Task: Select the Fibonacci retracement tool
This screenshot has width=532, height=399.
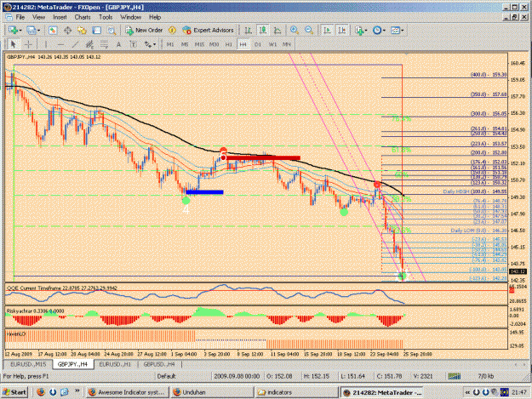Action: point(104,44)
